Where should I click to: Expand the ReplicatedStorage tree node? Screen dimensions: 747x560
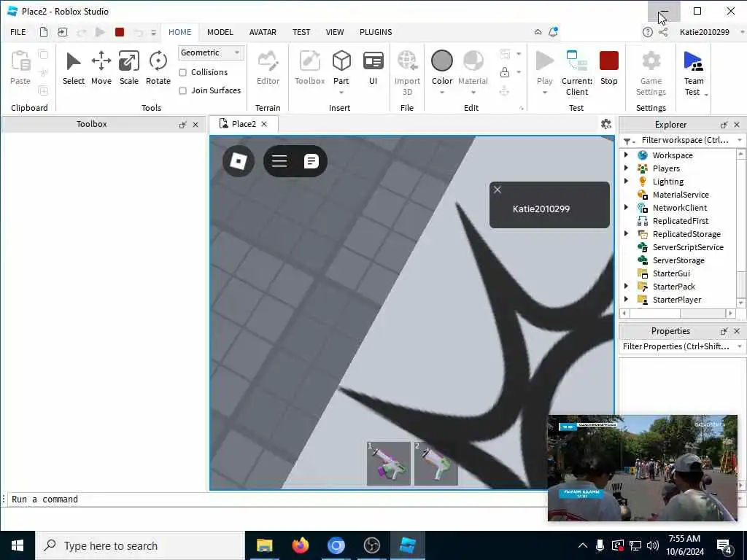pos(626,233)
